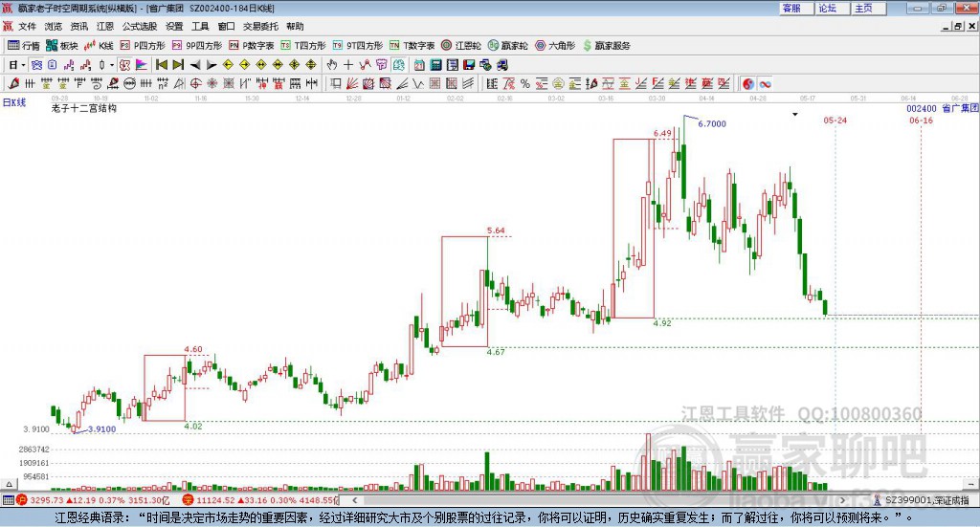Open the 江恩轮 Gann wheel tool
This screenshot has width=980, height=527.
461,46
